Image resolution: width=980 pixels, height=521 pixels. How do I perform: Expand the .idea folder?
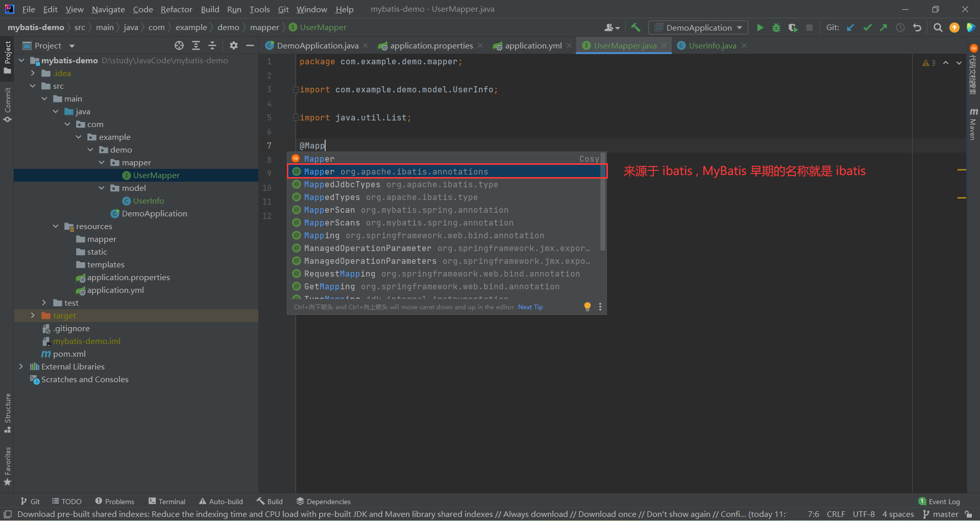coord(33,73)
